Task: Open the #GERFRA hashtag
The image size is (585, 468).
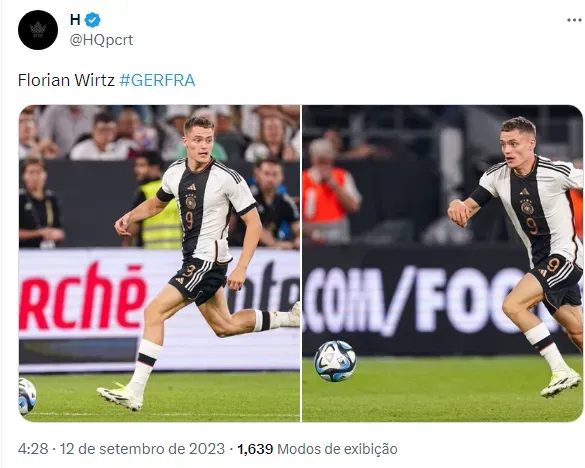Action: coord(157,80)
